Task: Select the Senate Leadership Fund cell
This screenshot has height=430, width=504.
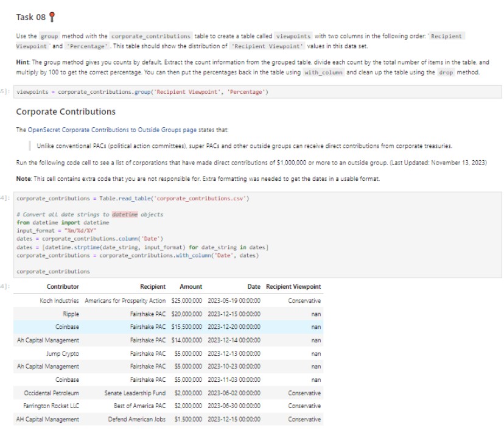Action: [135, 393]
